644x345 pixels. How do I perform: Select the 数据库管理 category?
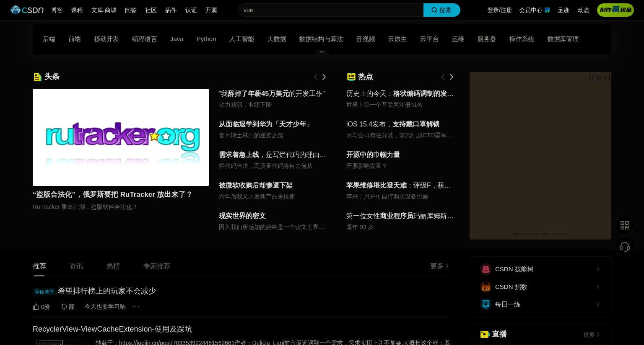click(x=563, y=39)
